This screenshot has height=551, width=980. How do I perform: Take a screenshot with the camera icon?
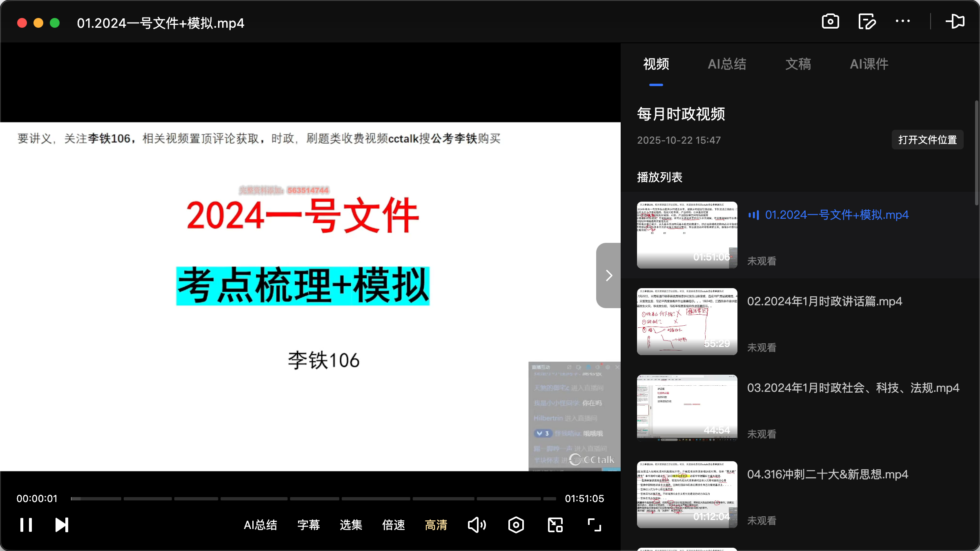[830, 21]
